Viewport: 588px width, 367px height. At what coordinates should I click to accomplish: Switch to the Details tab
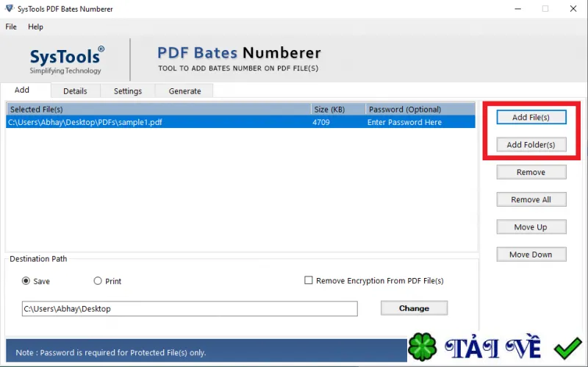pyautogui.click(x=76, y=90)
